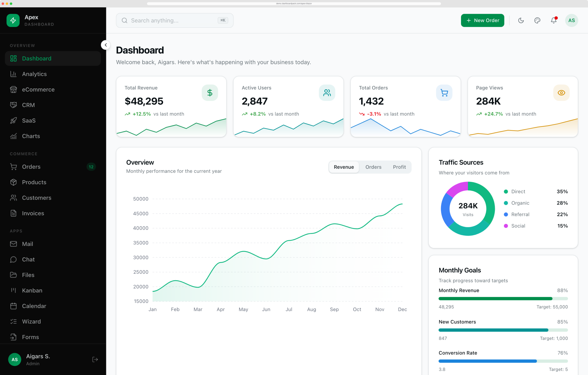Focus the Search anything field
The image size is (588, 375).
click(175, 20)
